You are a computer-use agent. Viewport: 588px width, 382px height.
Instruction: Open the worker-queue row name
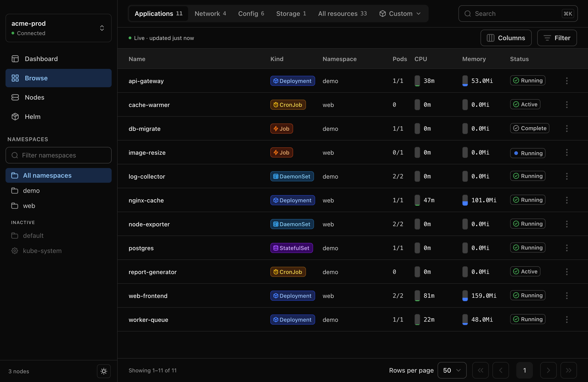(148, 320)
